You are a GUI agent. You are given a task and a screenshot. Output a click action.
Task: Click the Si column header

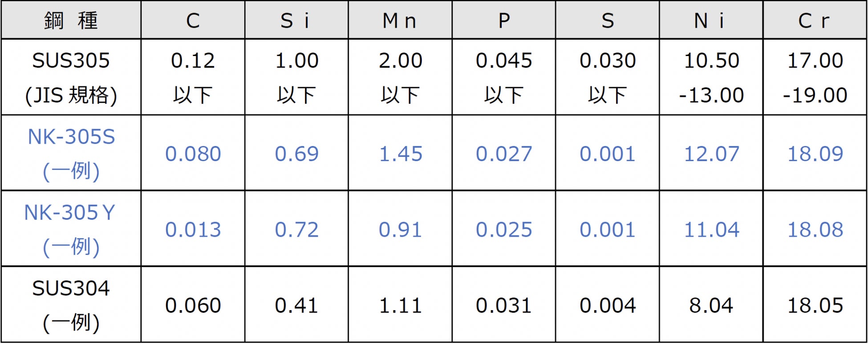coord(296,20)
